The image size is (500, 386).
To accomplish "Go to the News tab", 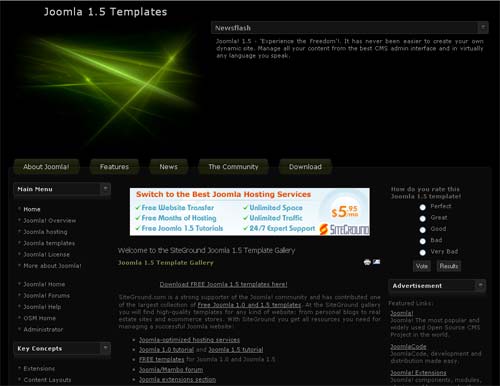I will (169, 167).
